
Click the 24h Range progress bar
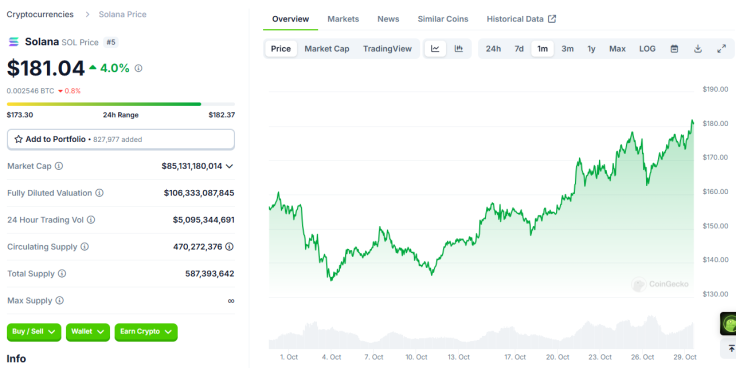point(121,104)
